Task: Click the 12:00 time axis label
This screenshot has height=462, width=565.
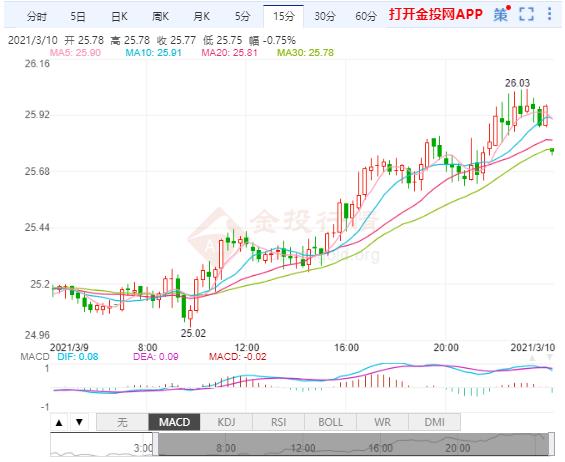Action: click(x=247, y=347)
